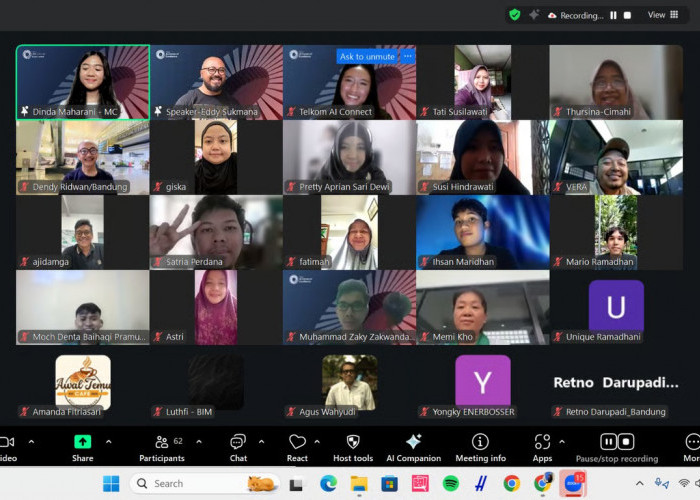
Task: Stop the recording in top bar
Action: click(627, 15)
